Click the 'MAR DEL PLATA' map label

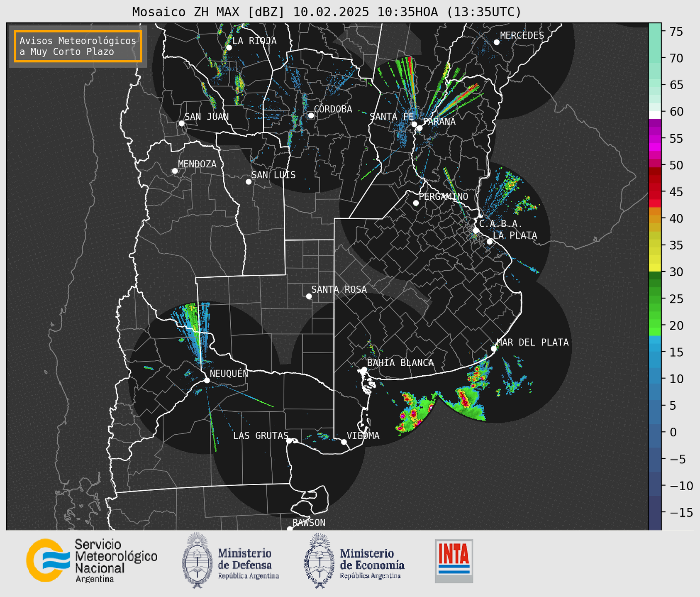(532, 343)
